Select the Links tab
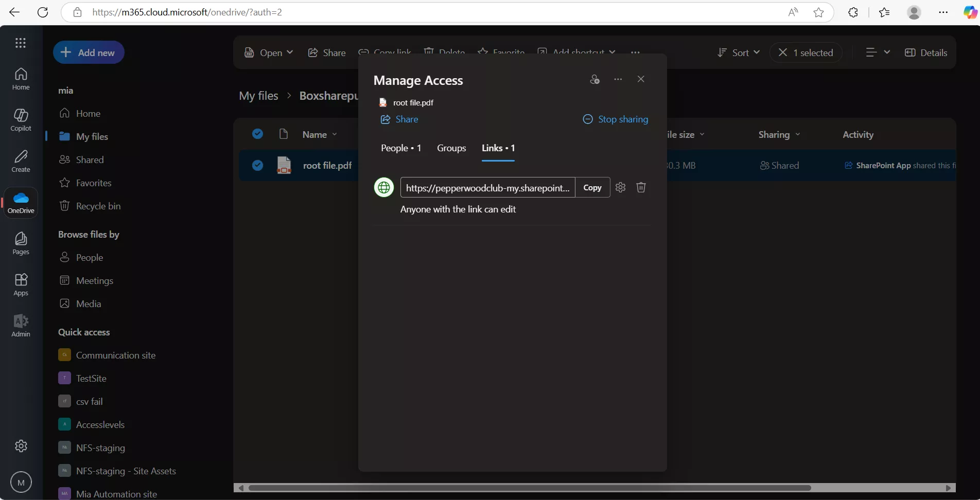 498,148
